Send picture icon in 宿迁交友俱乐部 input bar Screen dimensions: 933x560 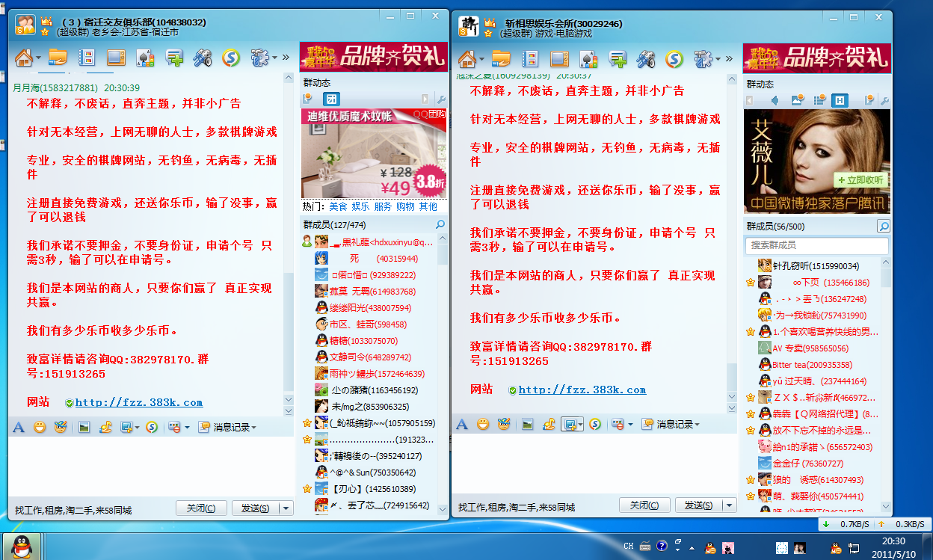[84, 427]
